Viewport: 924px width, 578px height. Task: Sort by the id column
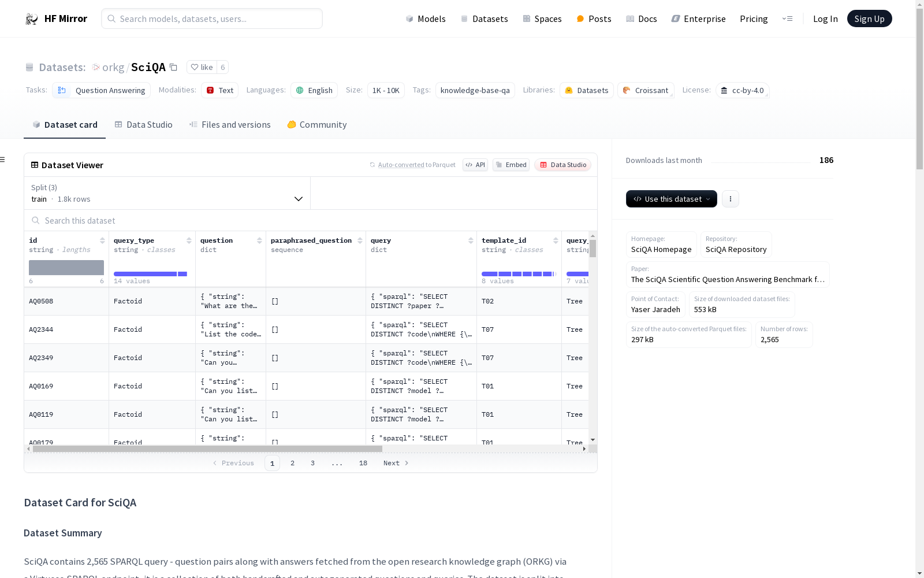[102, 240]
